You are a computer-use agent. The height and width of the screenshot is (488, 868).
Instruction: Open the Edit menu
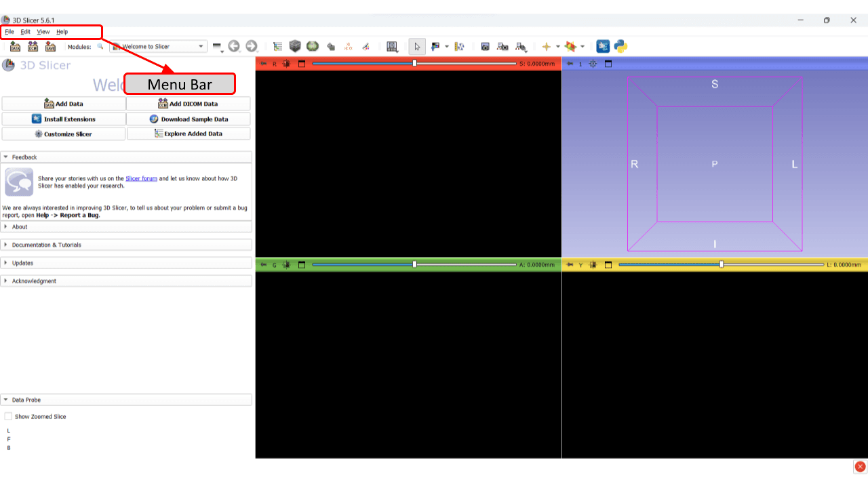(x=26, y=32)
